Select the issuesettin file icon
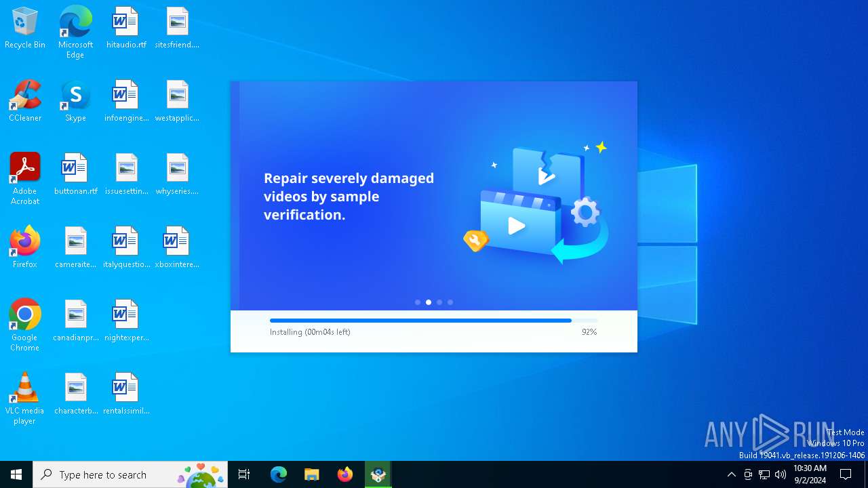This screenshot has width=868, height=488. [126, 175]
